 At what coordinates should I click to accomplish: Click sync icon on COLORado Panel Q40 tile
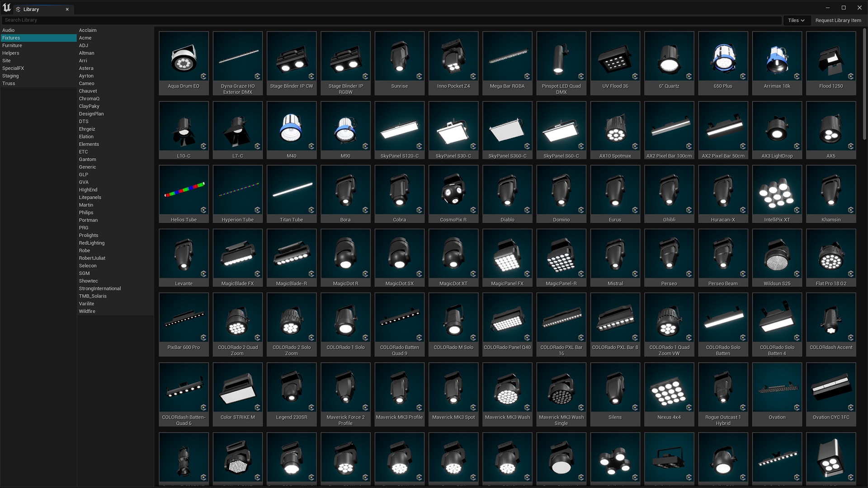527,337
